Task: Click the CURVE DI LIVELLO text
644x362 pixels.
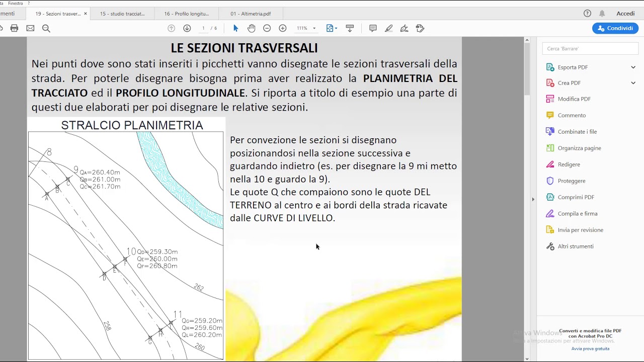Action: (293, 218)
